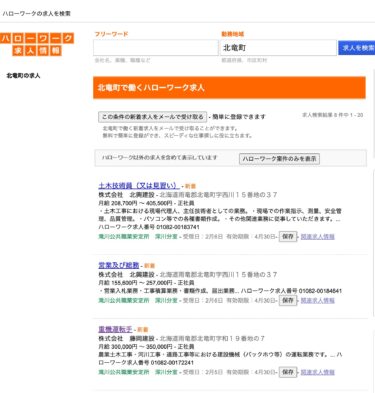Screen dimensions: 375x393
Task: Click the ハローワーク案件のみを表示 button
Action: [279, 159]
